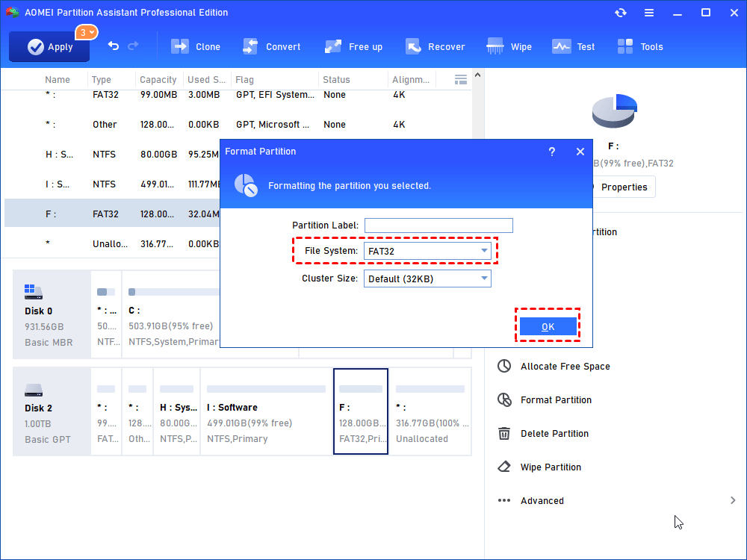The width and height of the screenshot is (747, 560).
Task: Expand the Advanced submenu chevron
Action: 733,500
